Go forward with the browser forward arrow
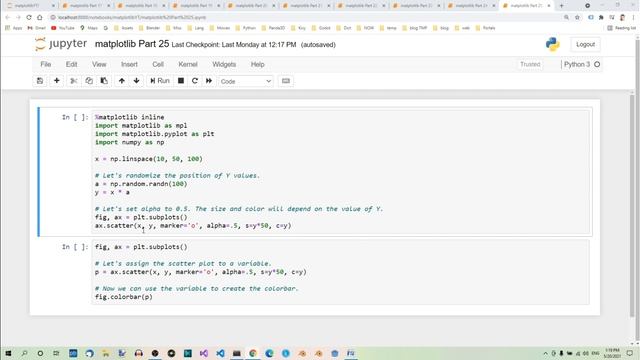Image resolution: width=640 pixels, height=360 pixels. pos(18,18)
